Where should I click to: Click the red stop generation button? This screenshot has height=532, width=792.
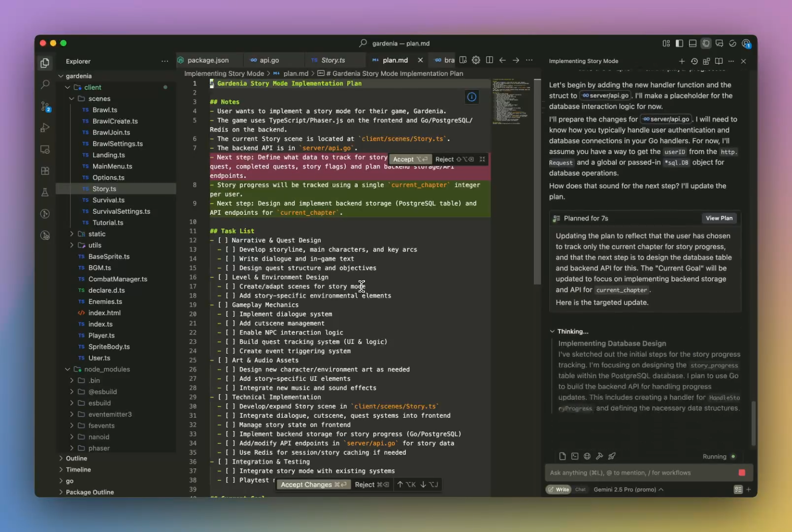click(x=742, y=472)
